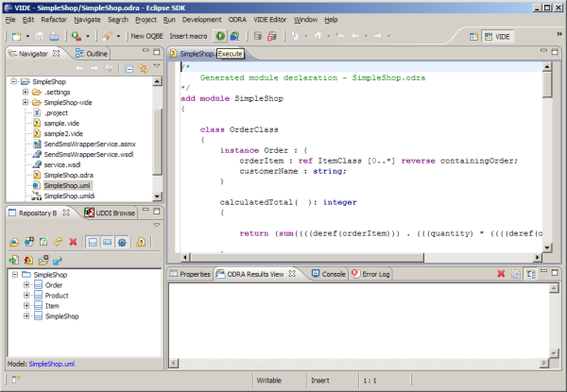Screen dimensions: 567x392
Task: Maximize the editor pane
Action: pos(555,52)
